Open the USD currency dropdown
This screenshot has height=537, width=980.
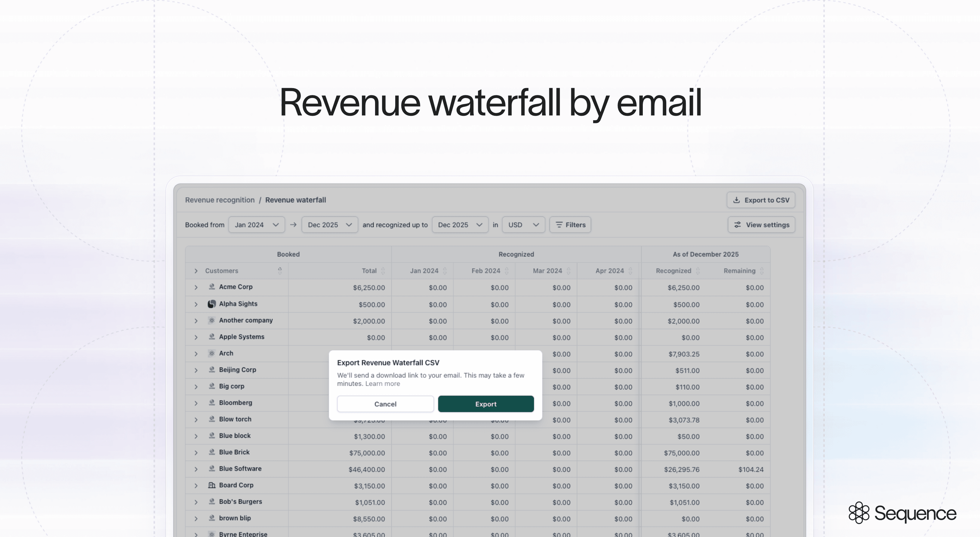pos(523,225)
